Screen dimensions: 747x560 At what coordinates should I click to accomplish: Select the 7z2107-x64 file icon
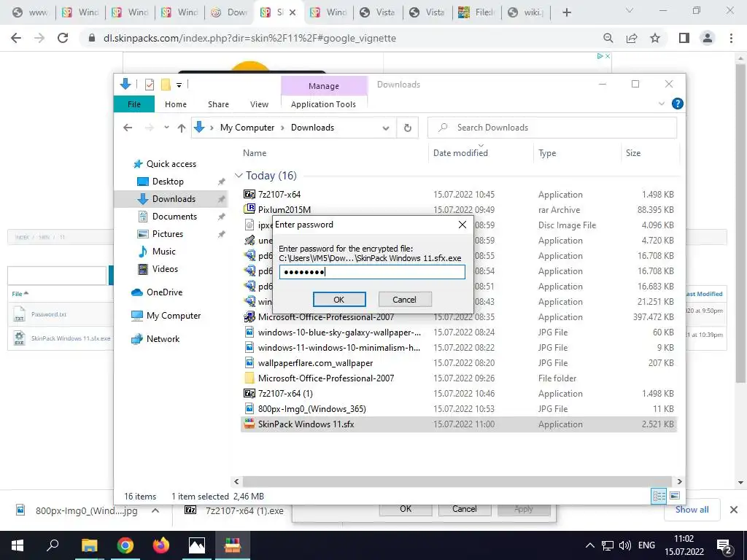pyautogui.click(x=249, y=194)
